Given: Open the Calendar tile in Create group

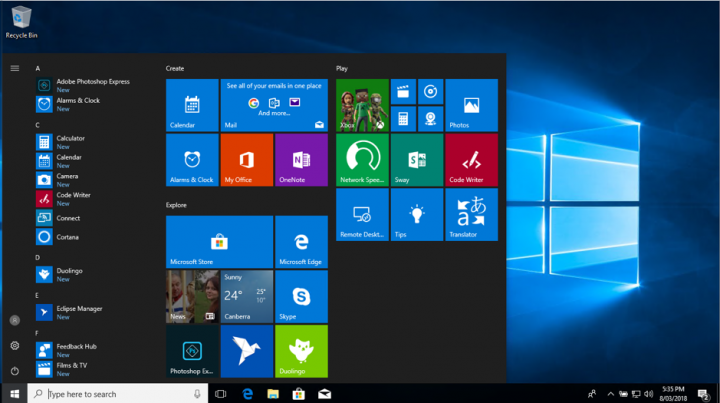Looking at the screenshot, I should click(192, 105).
